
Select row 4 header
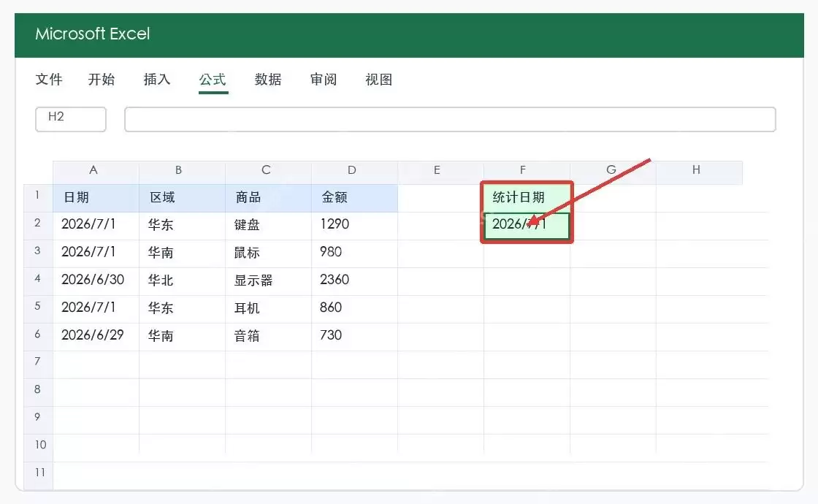point(38,280)
